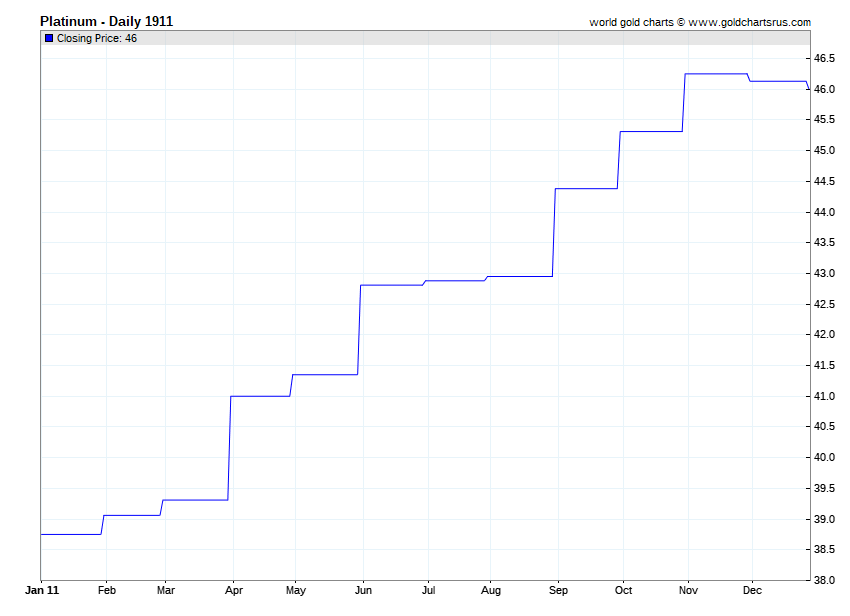
Task: Click the 'Jan 11' x-axis label
Action: coord(41,591)
